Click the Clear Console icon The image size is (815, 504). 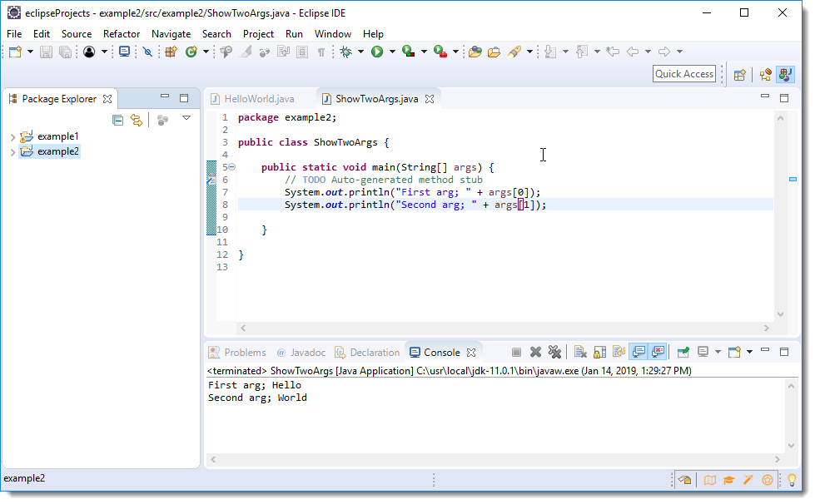[x=580, y=352]
